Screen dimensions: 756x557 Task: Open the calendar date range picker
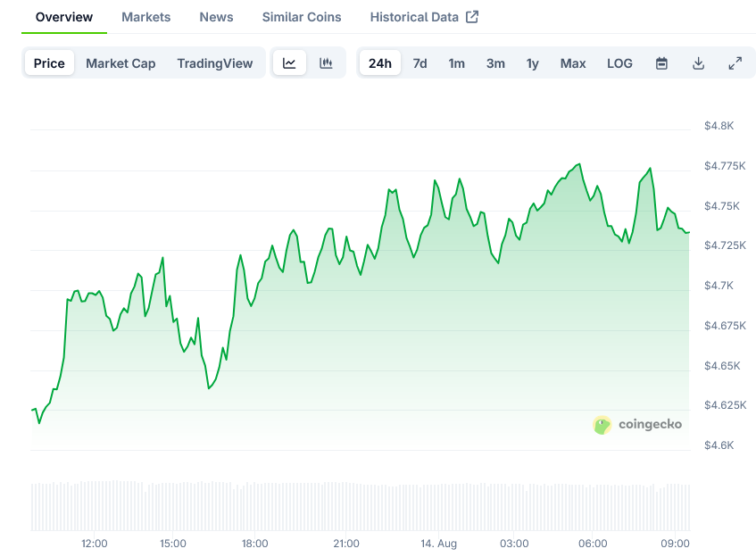point(661,63)
